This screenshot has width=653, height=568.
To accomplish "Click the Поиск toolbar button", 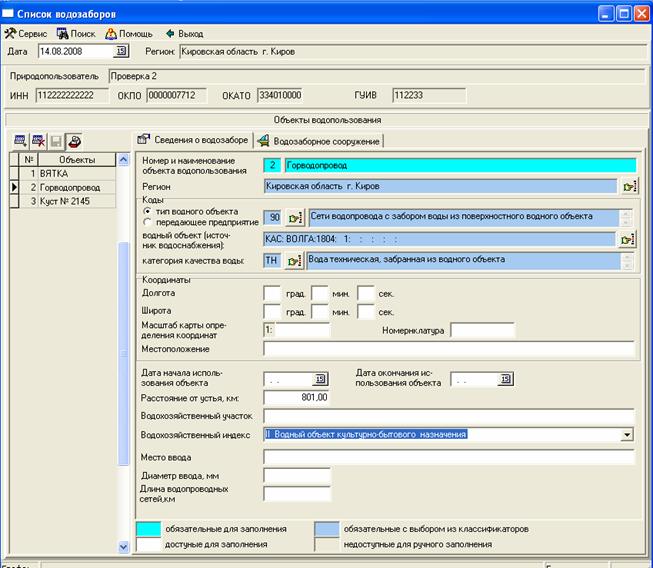I will click(x=76, y=33).
